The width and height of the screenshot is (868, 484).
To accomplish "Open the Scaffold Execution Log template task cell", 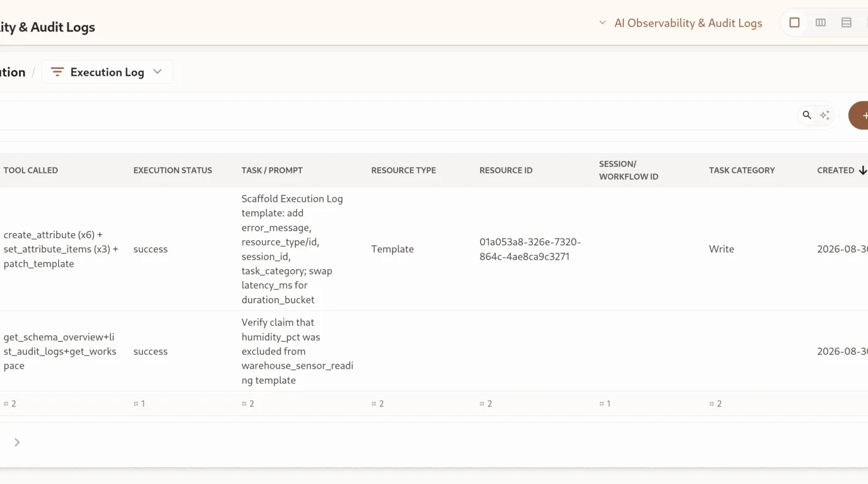I will click(x=293, y=249).
